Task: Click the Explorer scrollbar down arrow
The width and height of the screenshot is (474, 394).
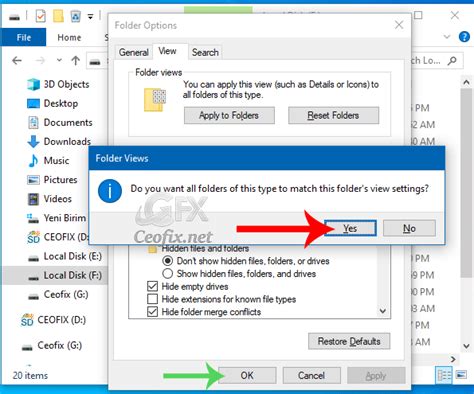Action: 466,346
